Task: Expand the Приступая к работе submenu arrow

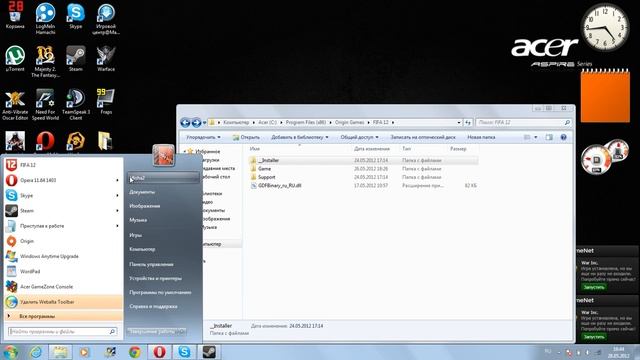Action: (x=118, y=226)
